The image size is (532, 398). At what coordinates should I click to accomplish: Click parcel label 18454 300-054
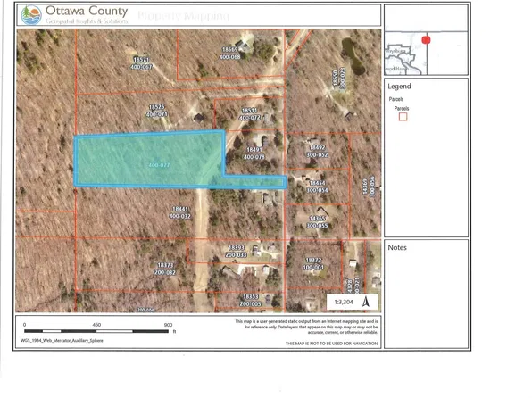[x=317, y=187]
